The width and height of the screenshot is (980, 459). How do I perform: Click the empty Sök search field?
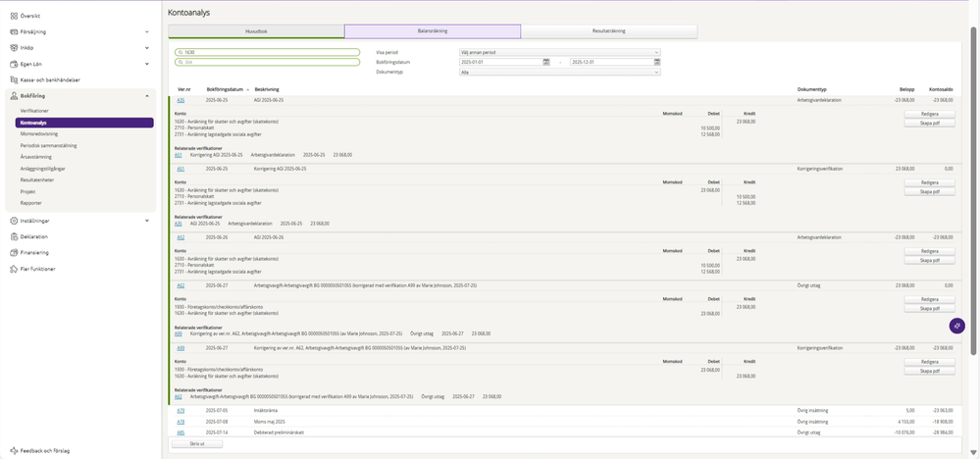tap(267, 63)
